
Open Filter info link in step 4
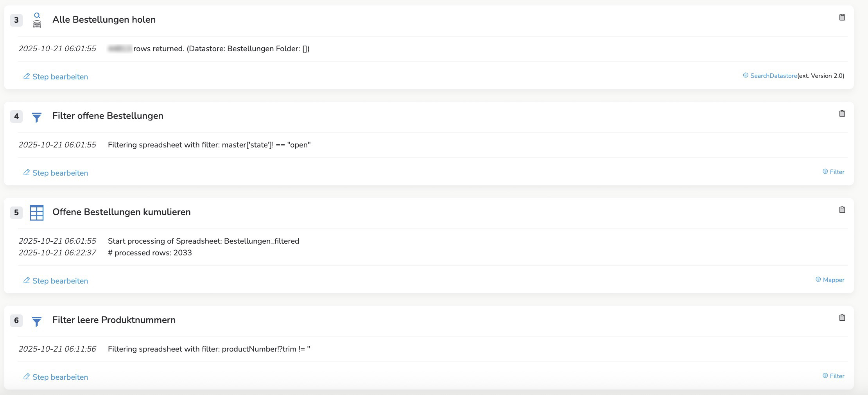[x=837, y=172]
